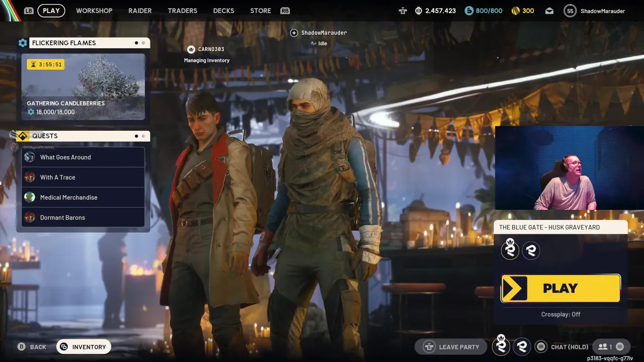This screenshot has height=362, width=644.
Task: Click the blue 800/800 currency icon
Action: (469, 11)
